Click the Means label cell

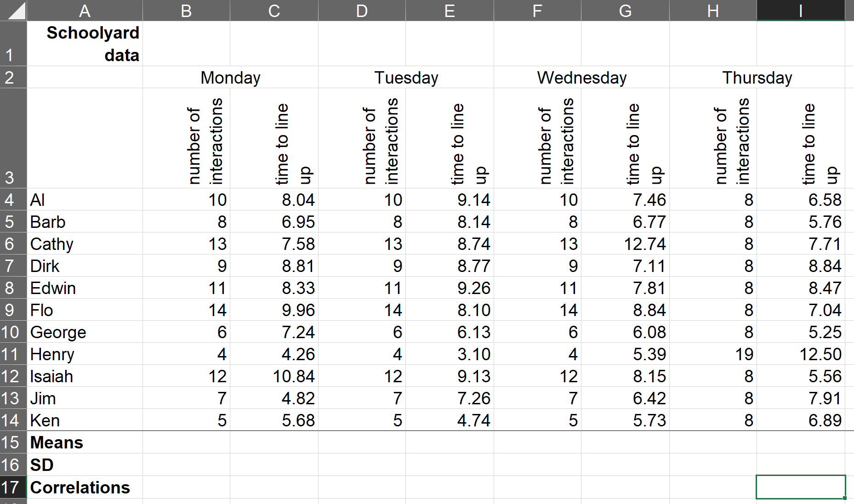[x=85, y=442]
